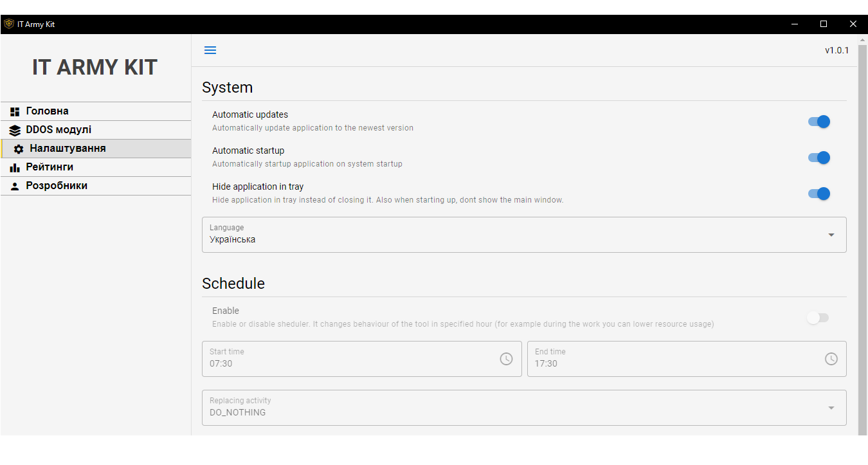The image size is (868, 465).
Task: Select the Розробники sidebar entry
Action: [x=57, y=186]
